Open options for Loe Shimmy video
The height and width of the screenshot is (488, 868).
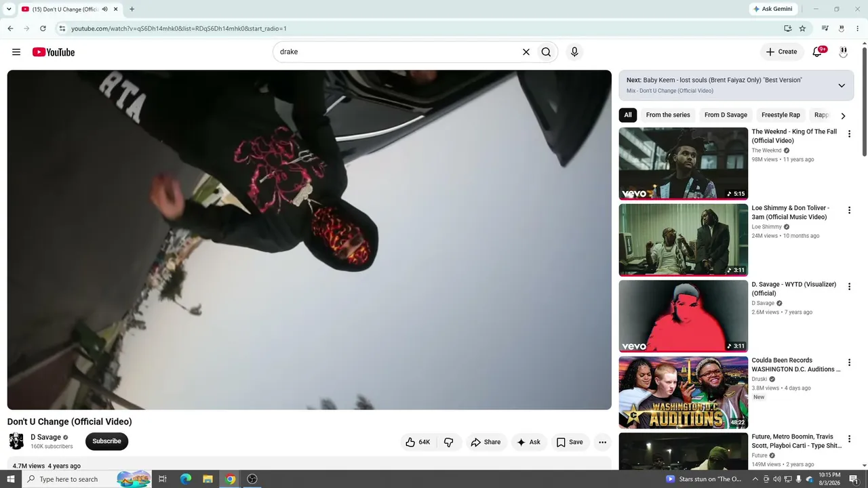[849, 211]
